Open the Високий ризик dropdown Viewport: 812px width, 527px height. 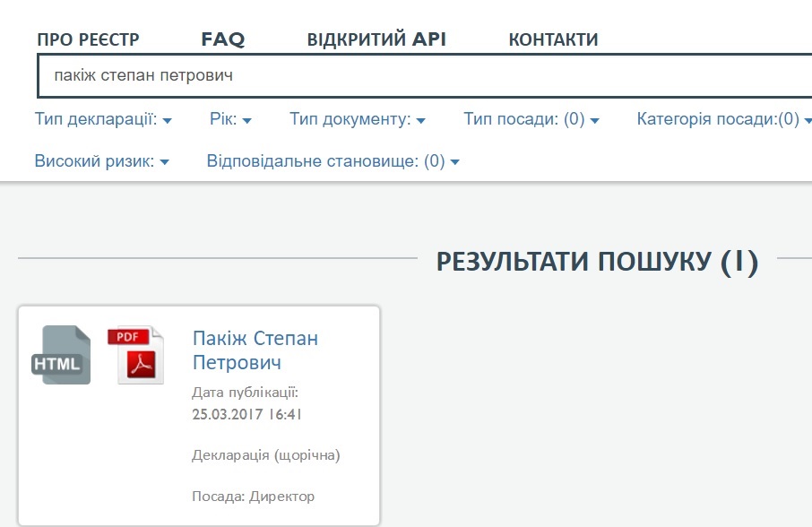(101, 162)
